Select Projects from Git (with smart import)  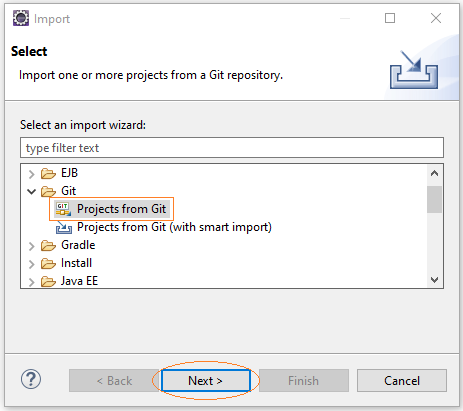[x=174, y=227]
